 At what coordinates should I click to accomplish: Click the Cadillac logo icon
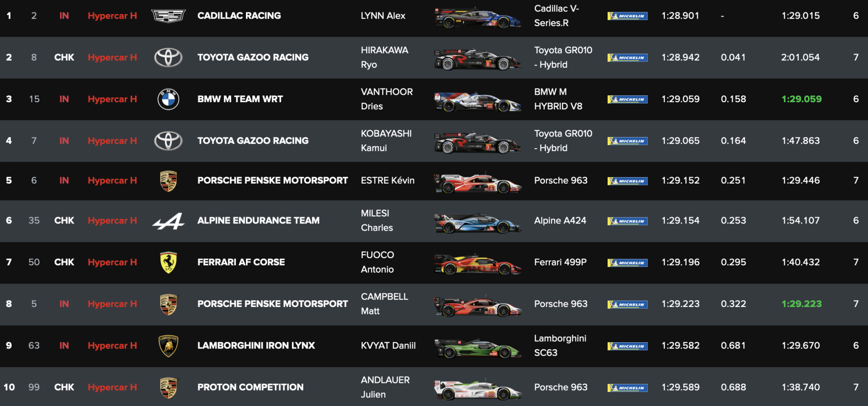[168, 16]
